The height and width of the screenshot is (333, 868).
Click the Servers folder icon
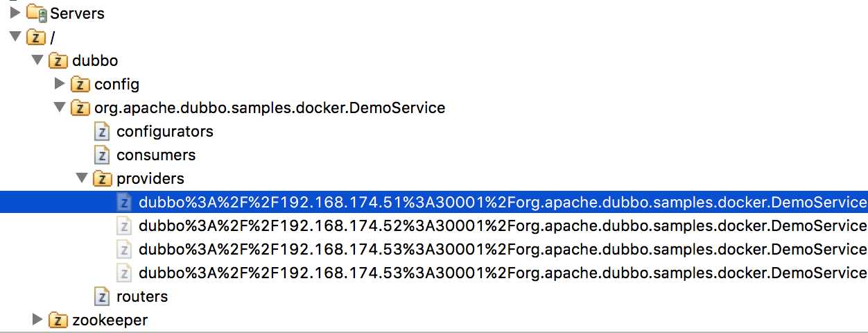click(x=37, y=13)
